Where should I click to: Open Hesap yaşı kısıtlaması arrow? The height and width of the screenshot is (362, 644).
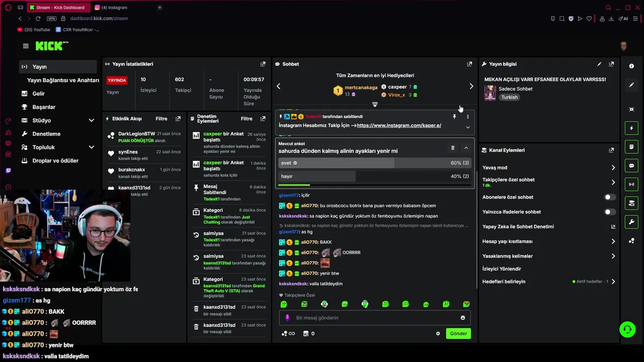click(613, 241)
